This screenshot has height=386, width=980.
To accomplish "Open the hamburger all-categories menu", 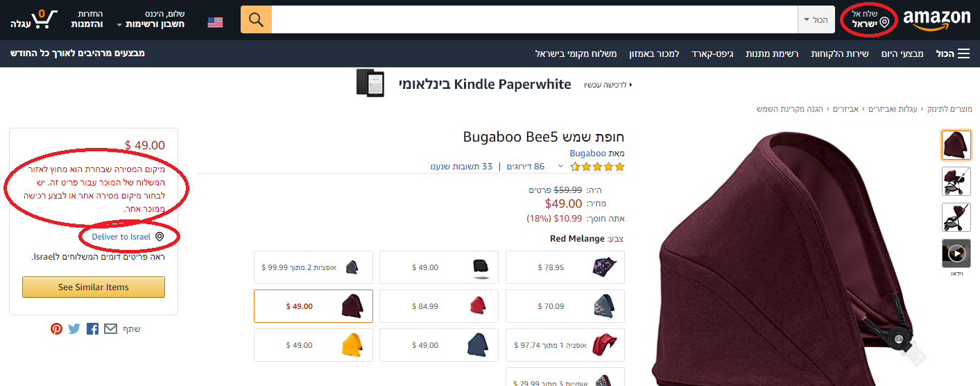I will tap(963, 53).
